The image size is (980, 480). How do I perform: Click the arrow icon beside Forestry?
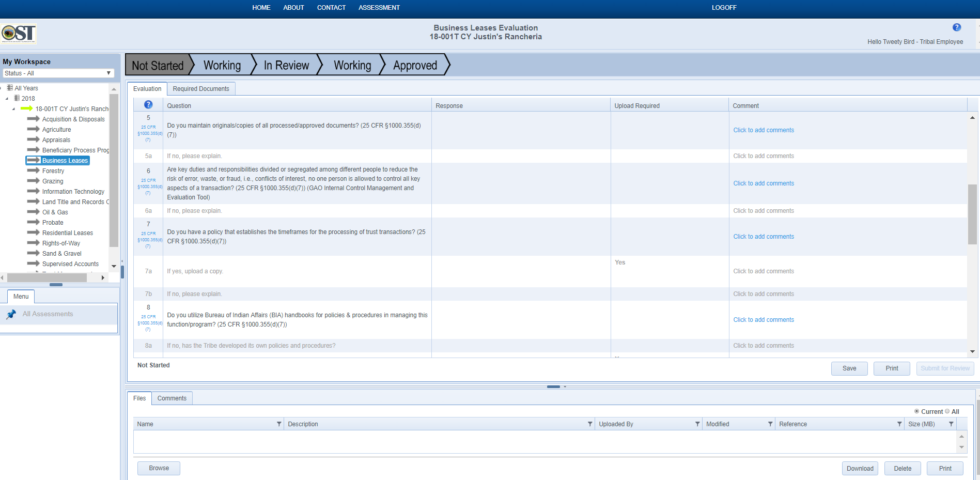(x=33, y=171)
